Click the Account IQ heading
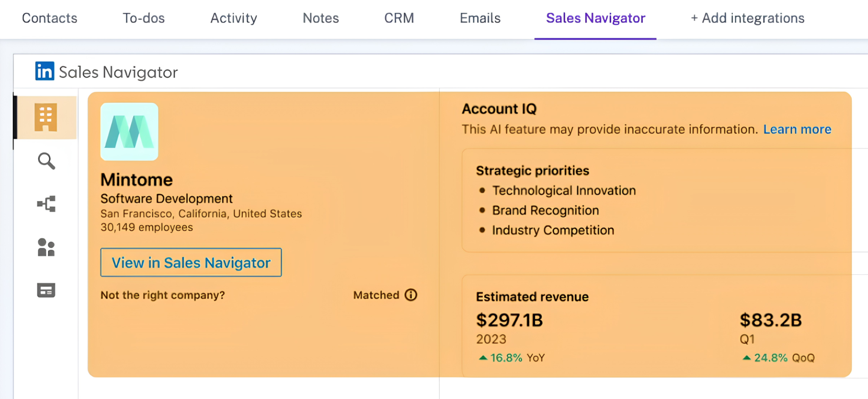 (499, 109)
